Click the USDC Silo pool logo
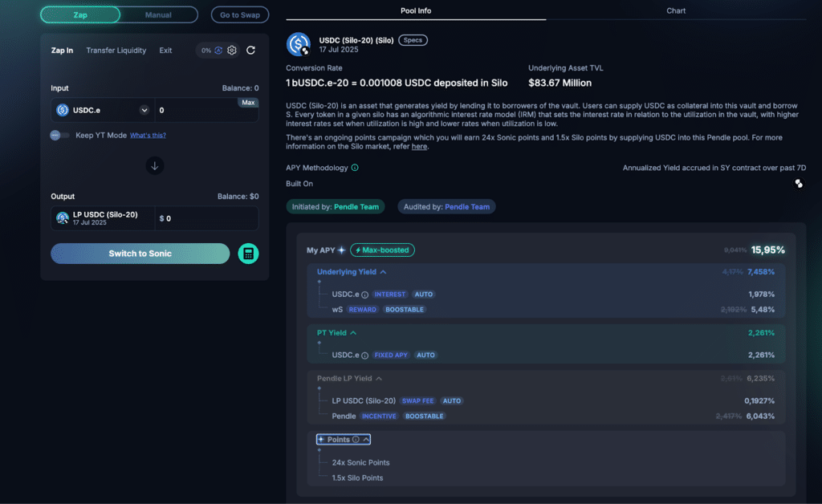The height and width of the screenshot is (504, 822). tap(299, 44)
